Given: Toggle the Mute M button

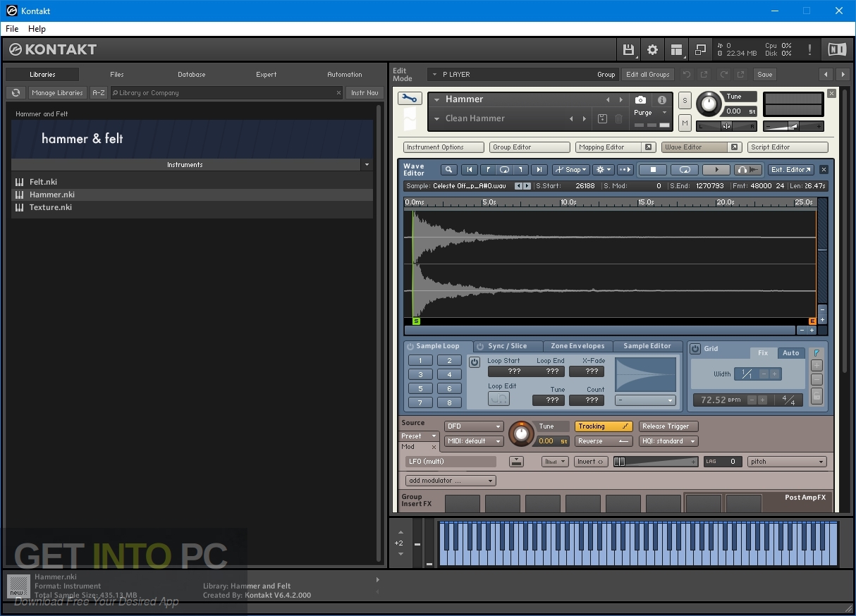Looking at the screenshot, I should click(x=685, y=123).
